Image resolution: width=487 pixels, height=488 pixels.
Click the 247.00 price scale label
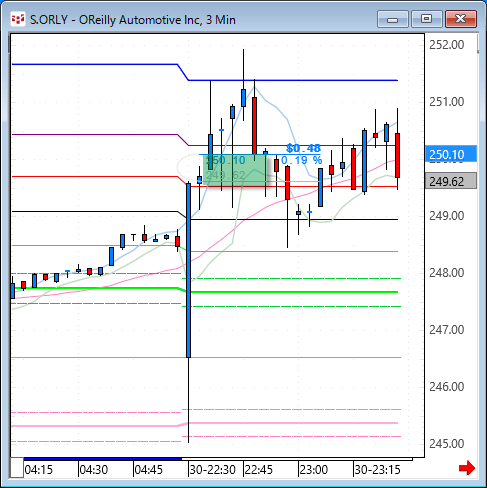coord(446,330)
